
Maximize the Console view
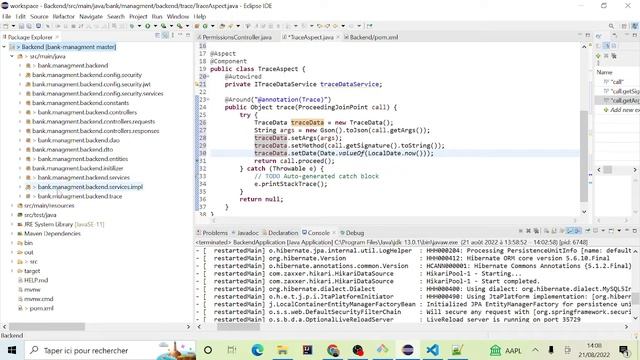(x=635, y=231)
